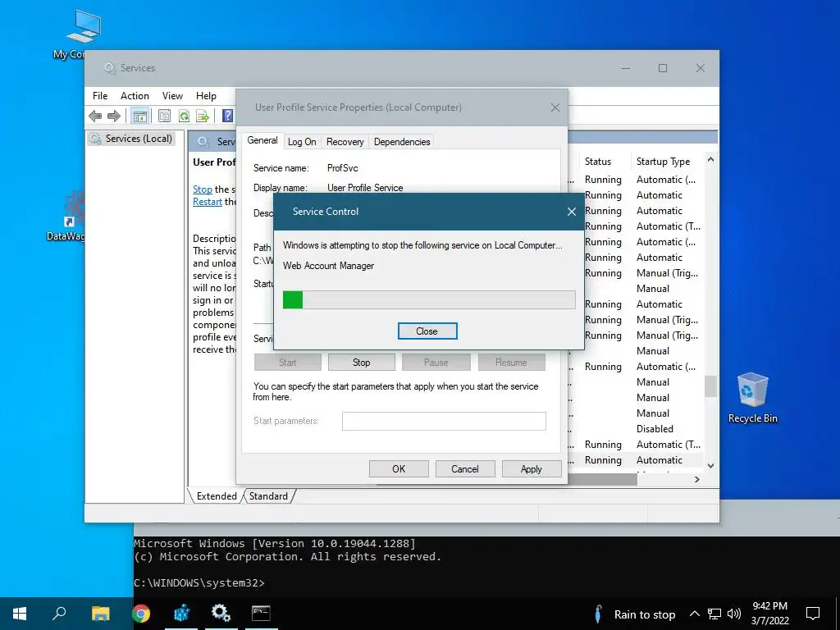840x630 pixels.
Task: Click the Status column header
Action: (598, 162)
